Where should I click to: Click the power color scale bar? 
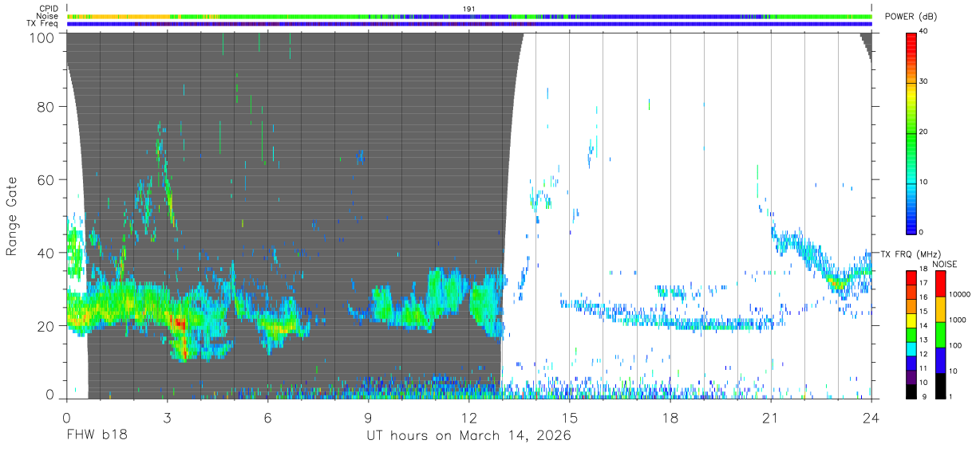(x=911, y=132)
